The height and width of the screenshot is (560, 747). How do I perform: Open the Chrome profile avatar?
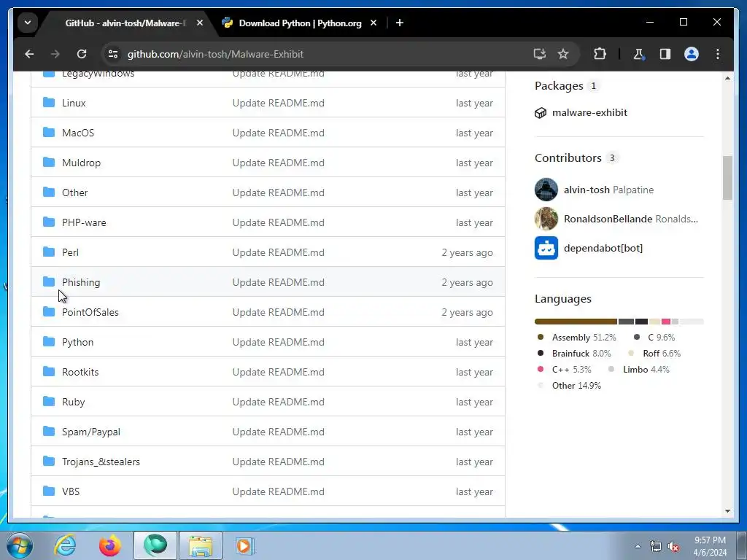[692, 54]
